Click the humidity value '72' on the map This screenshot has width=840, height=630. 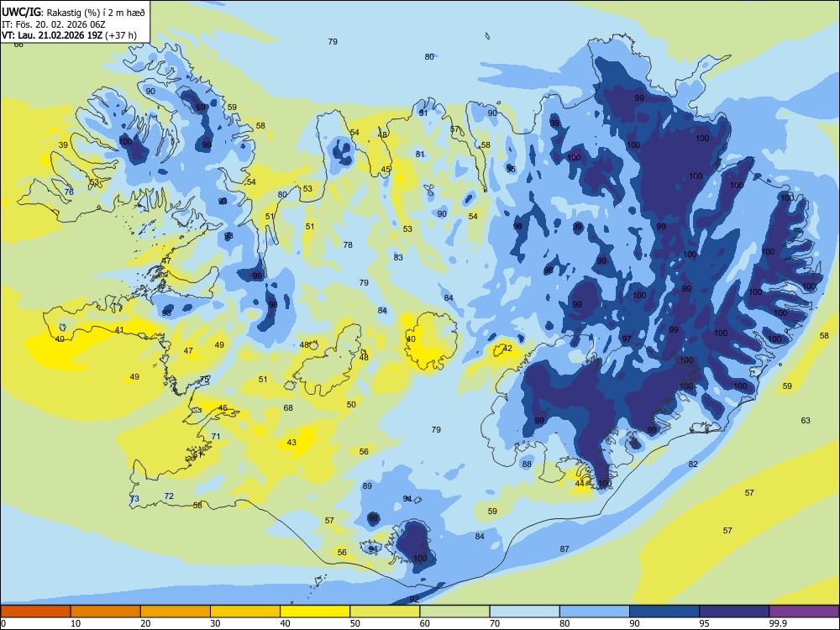click(x=169, y=496)
